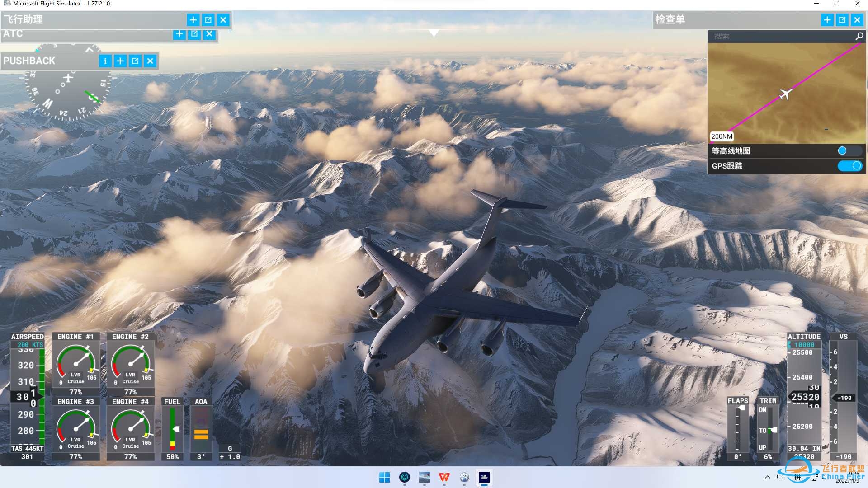868x488 pixels.
Task: Click the ENGINE #3 gauge
Action: pyautogui.click(x=76, y=429)
